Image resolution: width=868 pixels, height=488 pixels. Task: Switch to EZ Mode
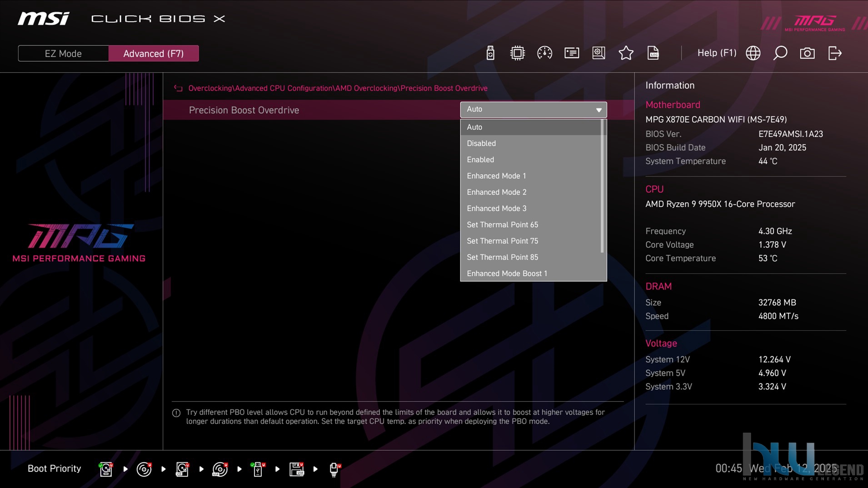[x=63, y=53]
